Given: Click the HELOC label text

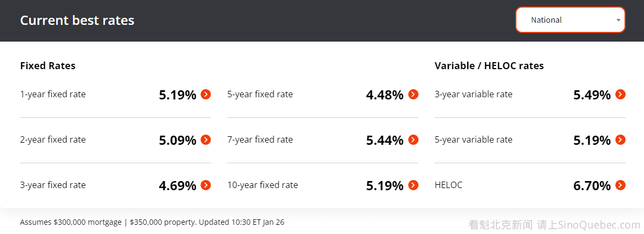Looking at the screenshot, I should (x=448, y=185).
